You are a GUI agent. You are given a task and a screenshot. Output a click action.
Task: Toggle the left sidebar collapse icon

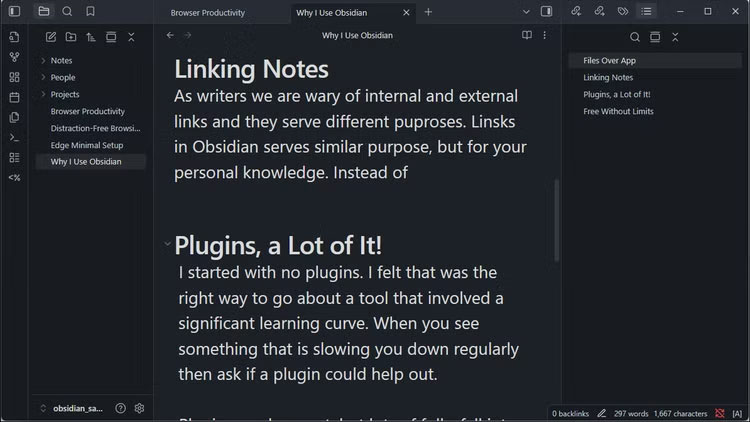(14, 11)
